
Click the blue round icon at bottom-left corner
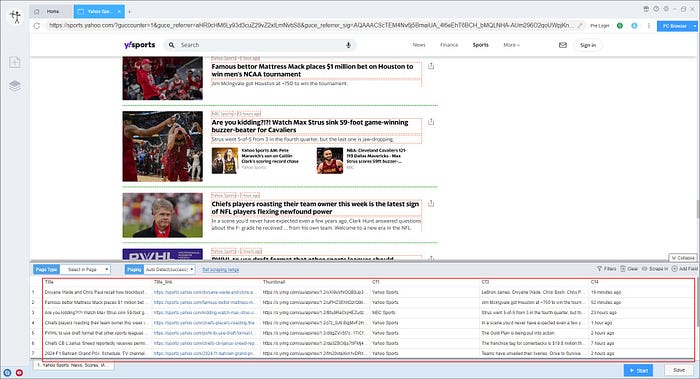pyautogui.click(x=7, y=372)
